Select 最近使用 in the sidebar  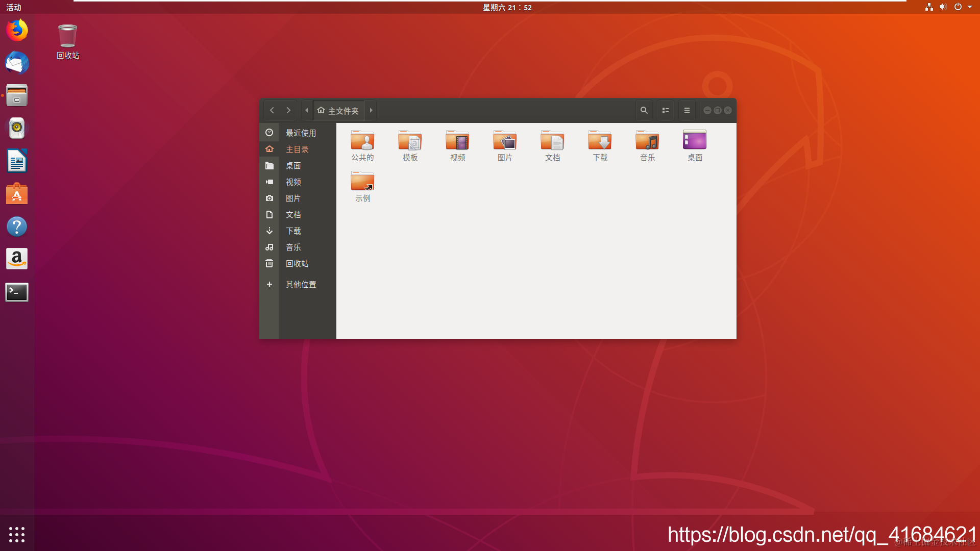301,133
